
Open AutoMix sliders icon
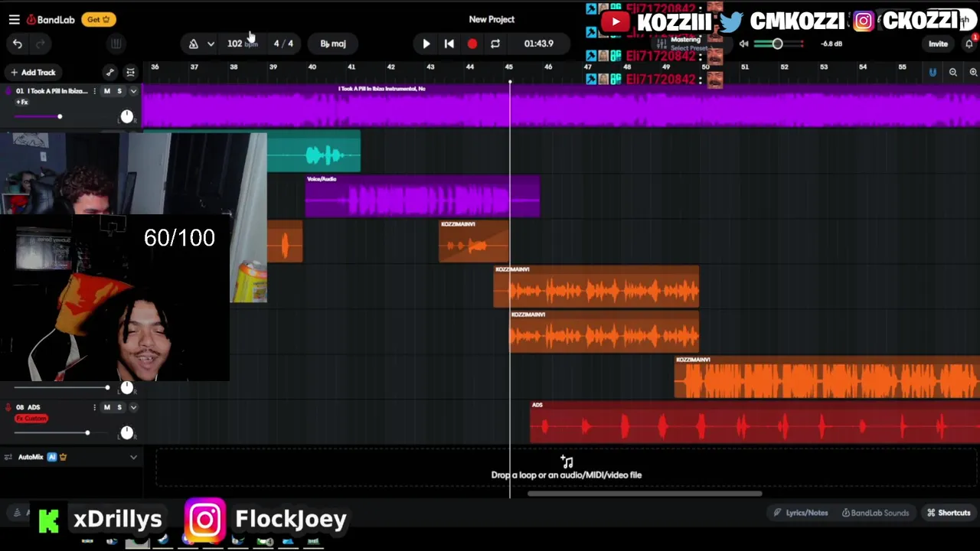(8, 457)
